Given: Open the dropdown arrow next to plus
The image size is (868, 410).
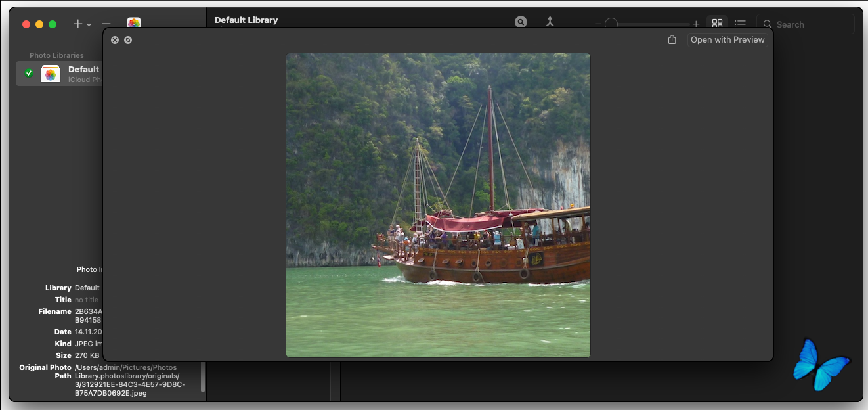Looking at the screenshot, I should click(89, 25).
